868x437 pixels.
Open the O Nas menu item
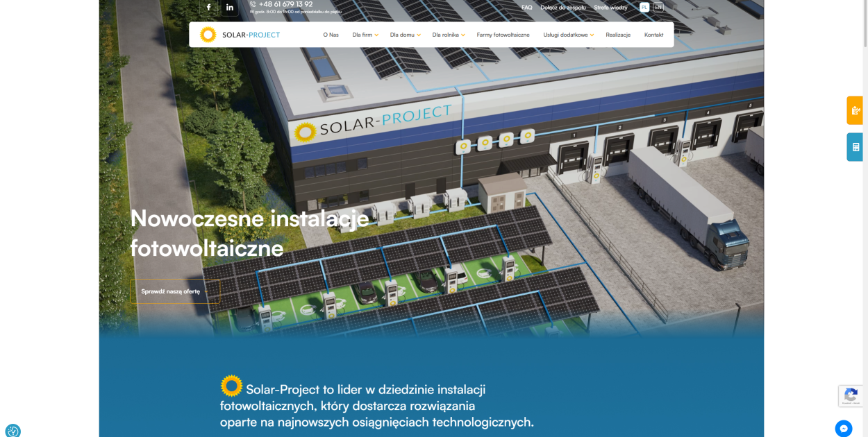click(330, 34)
